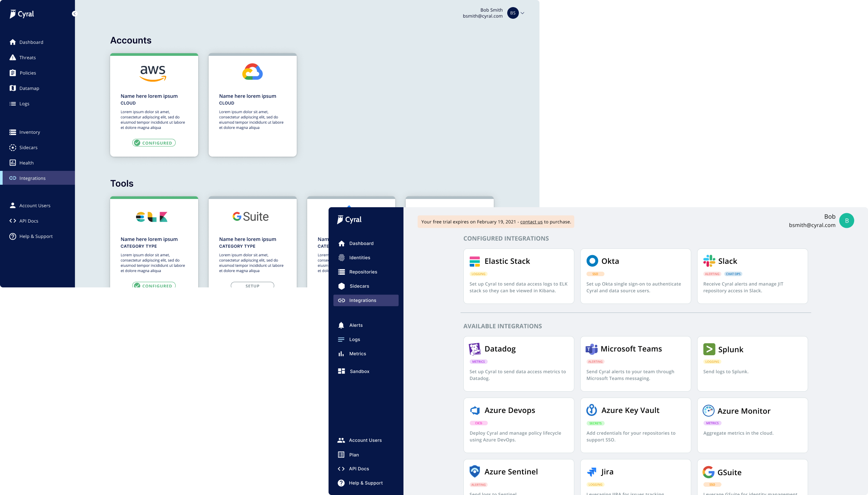Open Identities fingerprint icon
The image size is (868, 495).
point(341,258)
